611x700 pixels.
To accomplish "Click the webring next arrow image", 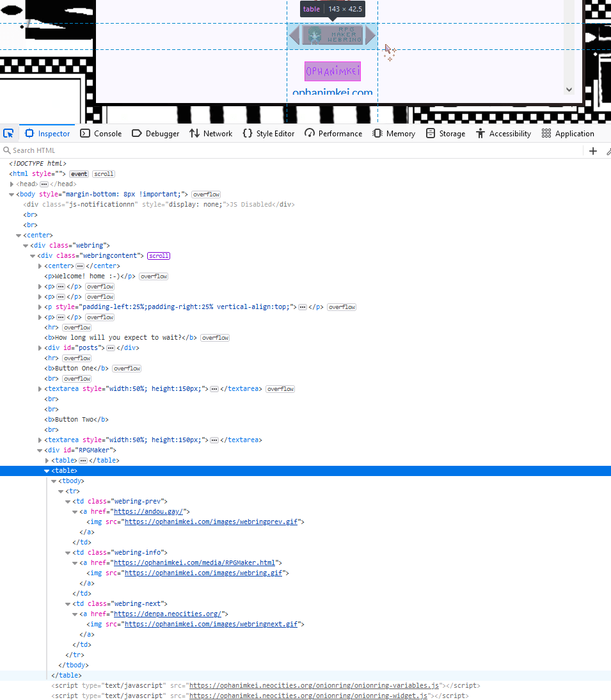I will click(x=370, y=35).
